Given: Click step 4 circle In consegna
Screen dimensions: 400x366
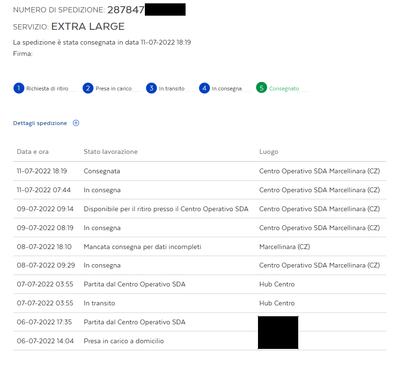Looking at the screenshot, I should click(x=204, y=88).
